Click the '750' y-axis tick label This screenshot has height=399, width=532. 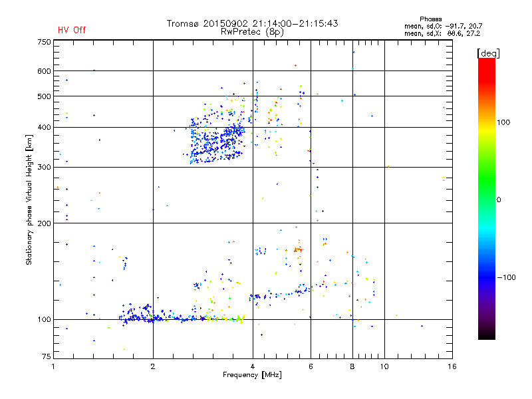44,42
